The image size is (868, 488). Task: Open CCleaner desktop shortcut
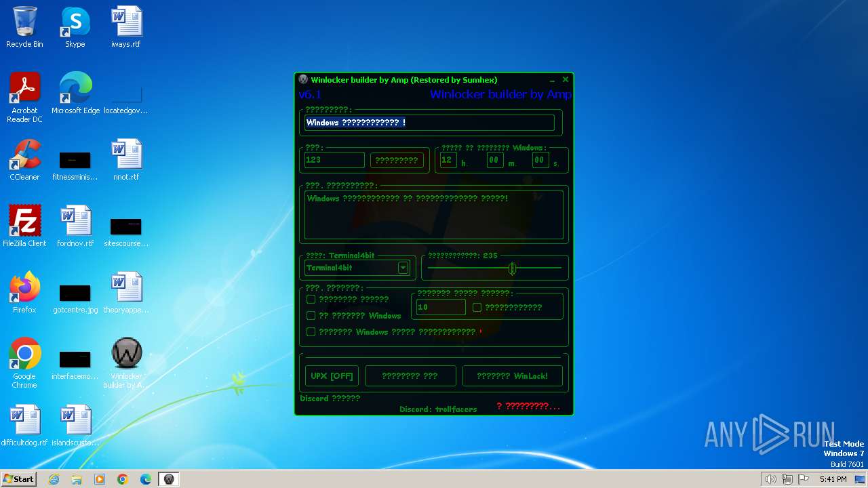coord(24,159)
